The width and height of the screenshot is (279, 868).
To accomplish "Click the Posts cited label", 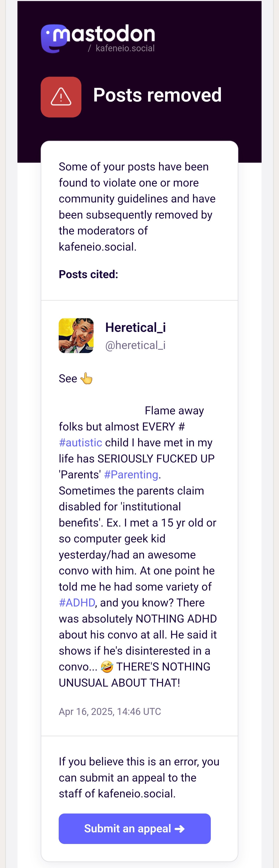I will (x=89, y=274).
